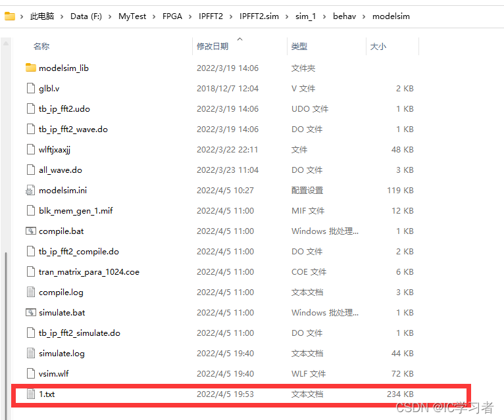Viewport: 504px width, 420px height.
Task: Navigate to behav breadcrumb folder
Action: [x=344, y=16]
